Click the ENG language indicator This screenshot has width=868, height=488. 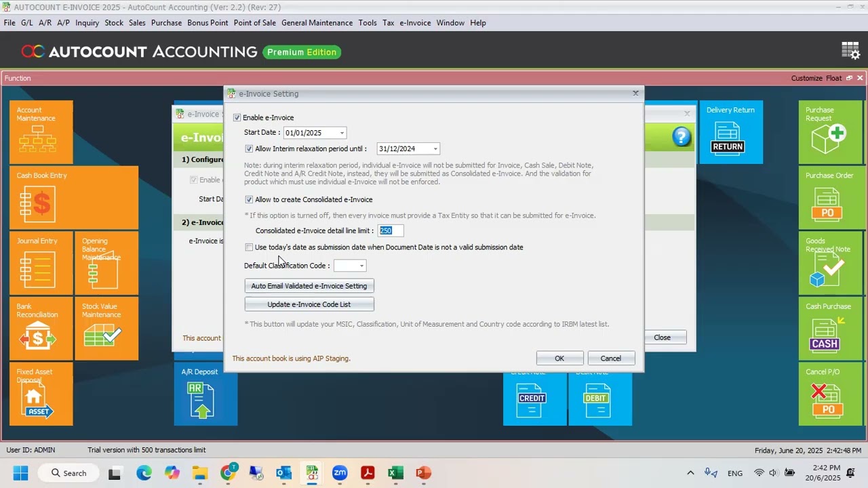[x=734, y=473]
